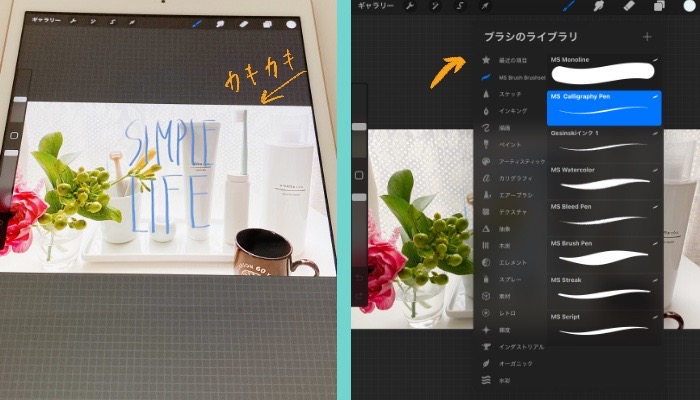This screenshot has height=400, width=700.
Task: Open Gallery in the right Procreate screenshot
Action: (x=375, y=6)
